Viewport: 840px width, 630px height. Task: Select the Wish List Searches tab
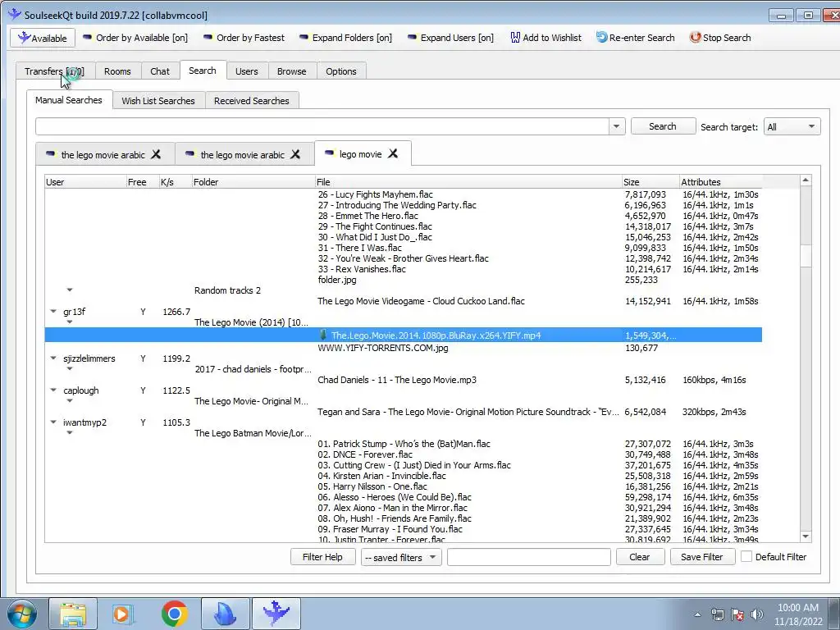coord(158,101)
